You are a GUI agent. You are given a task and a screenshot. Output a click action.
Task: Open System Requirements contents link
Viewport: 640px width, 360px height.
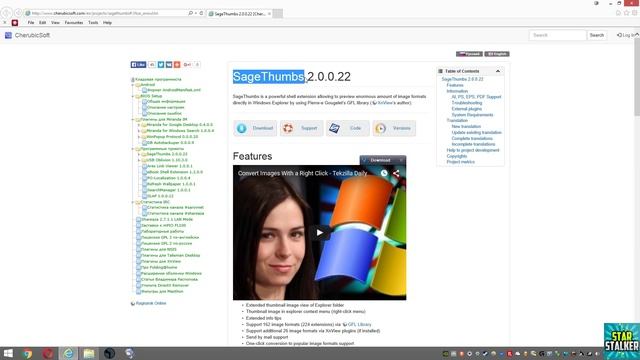(x=472, y=115)
